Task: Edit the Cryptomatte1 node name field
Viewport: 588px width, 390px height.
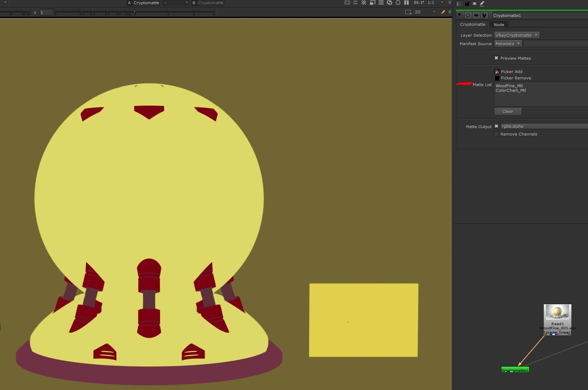Action: tap(540, 16)
